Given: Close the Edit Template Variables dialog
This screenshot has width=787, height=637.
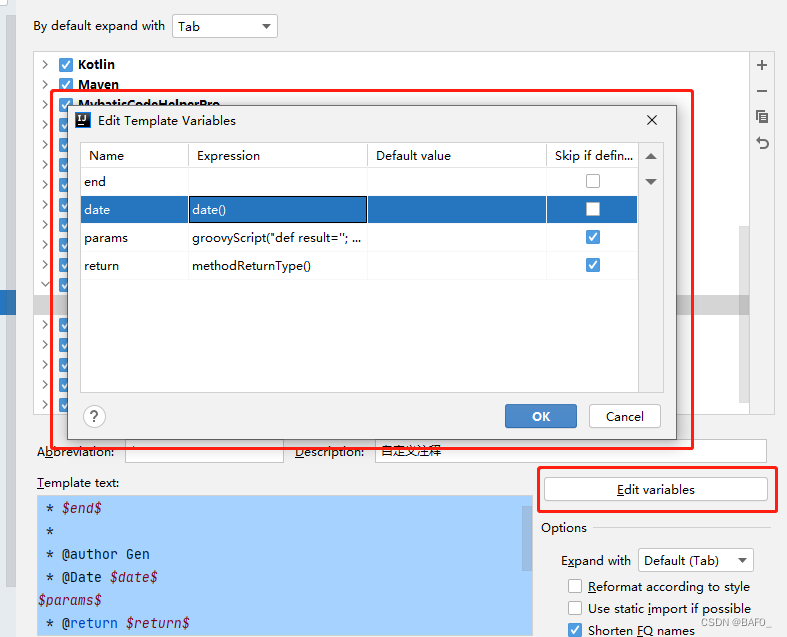Looking at the screenshot, I should 652,120.
